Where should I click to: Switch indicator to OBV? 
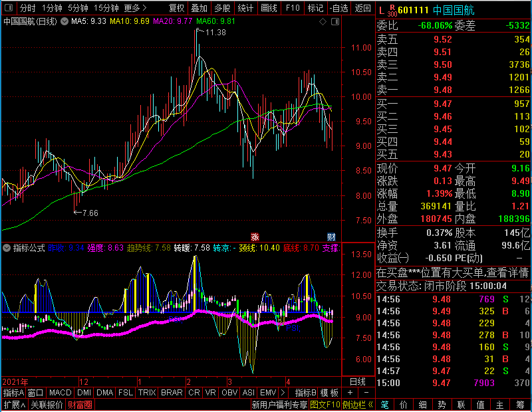[229, 392]
